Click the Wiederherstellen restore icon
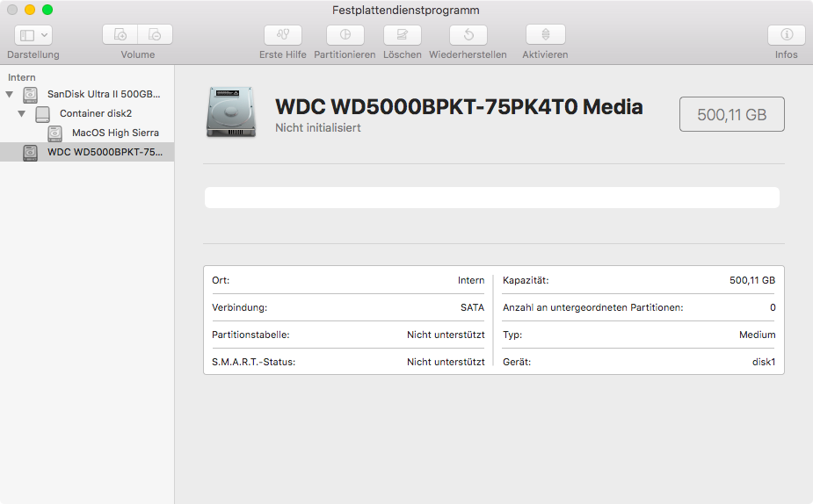The image size is (813, 504). pyautogui.click(x=468, y=35)
